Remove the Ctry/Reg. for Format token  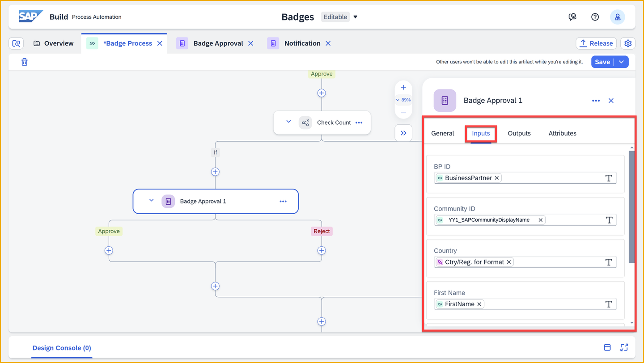click(x=508, y=262)
